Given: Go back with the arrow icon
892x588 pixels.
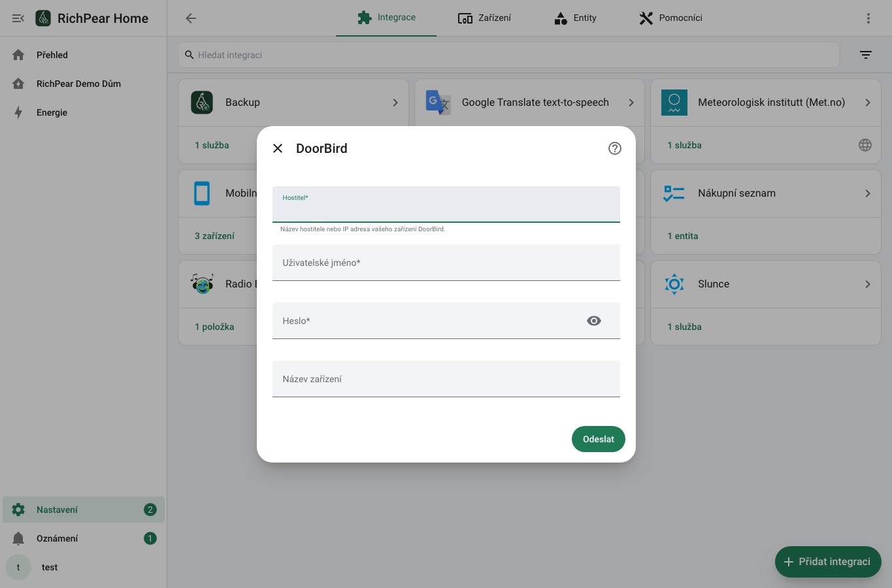Looking at the screenshot, I should (191, 18).
